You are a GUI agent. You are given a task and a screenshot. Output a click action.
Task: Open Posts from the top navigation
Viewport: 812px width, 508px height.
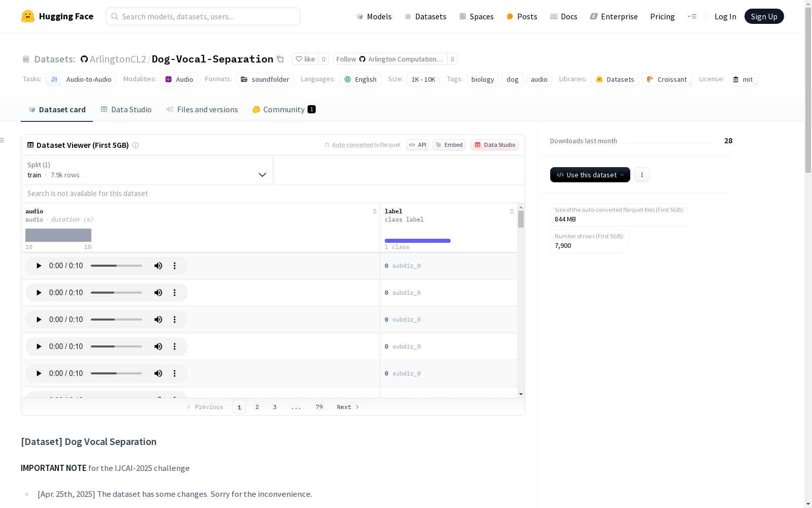[x=522, y=16]
